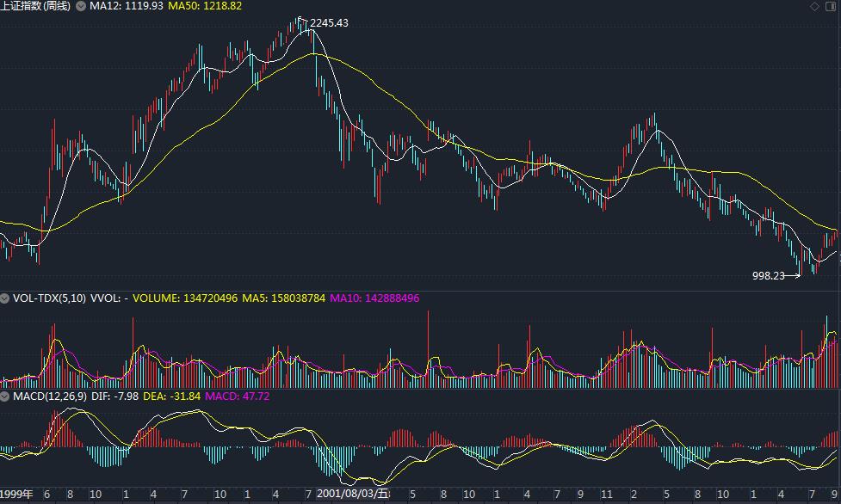This screenshot has height=504, width=841.
Task: Click the diamond icon at top right
Action: point(815,7)
